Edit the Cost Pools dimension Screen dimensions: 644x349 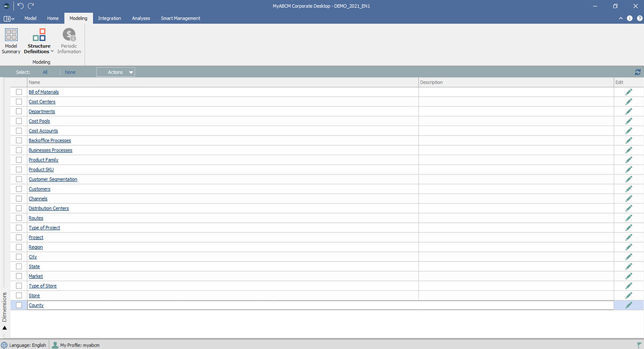click(x=628, y=121)
